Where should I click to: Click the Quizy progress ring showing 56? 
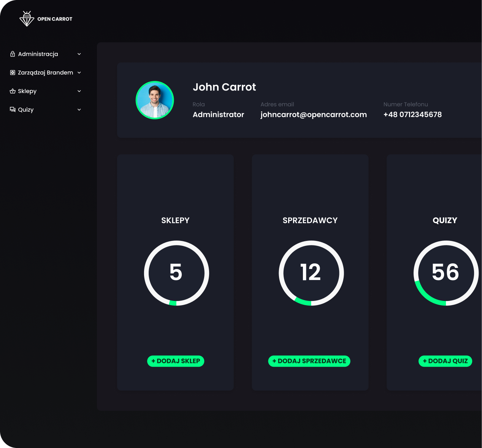click(x=446, y=273)
